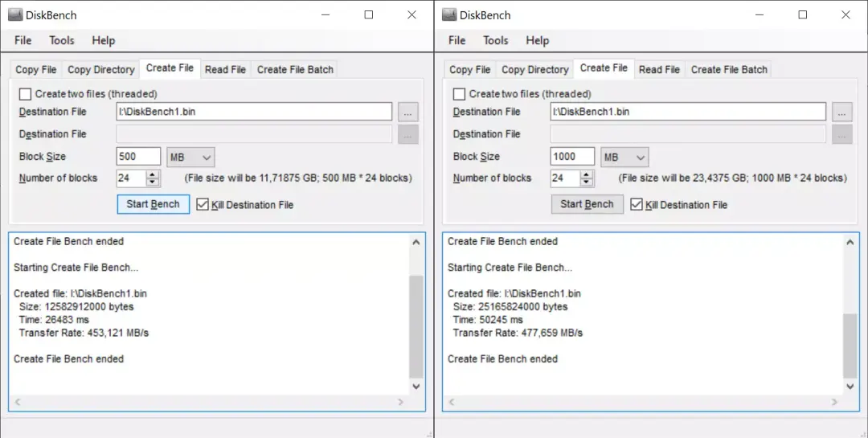Maximize the left DiskBench window

[x=369, y=15]
